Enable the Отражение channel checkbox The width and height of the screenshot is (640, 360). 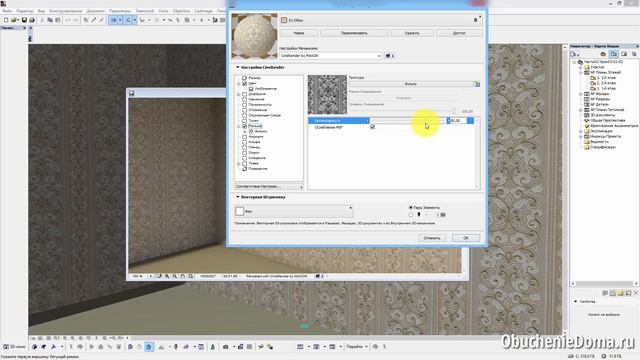(244, 110)
